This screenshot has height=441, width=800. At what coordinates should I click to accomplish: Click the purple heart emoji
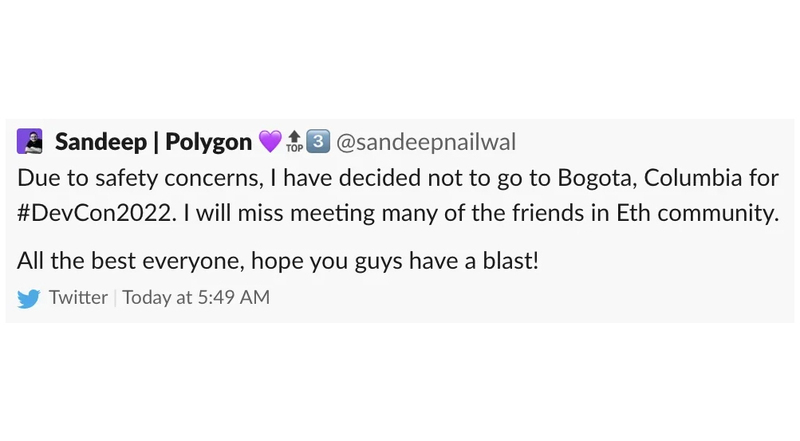270,141
